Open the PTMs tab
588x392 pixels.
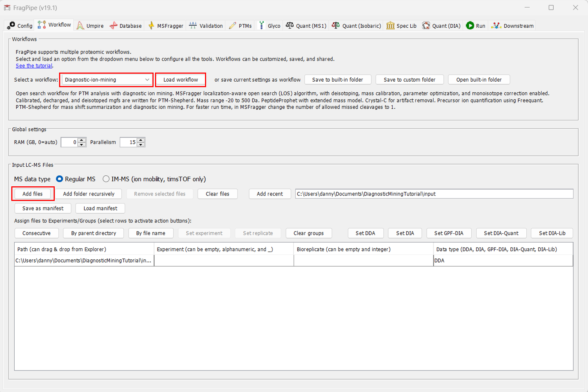[240, 26]
